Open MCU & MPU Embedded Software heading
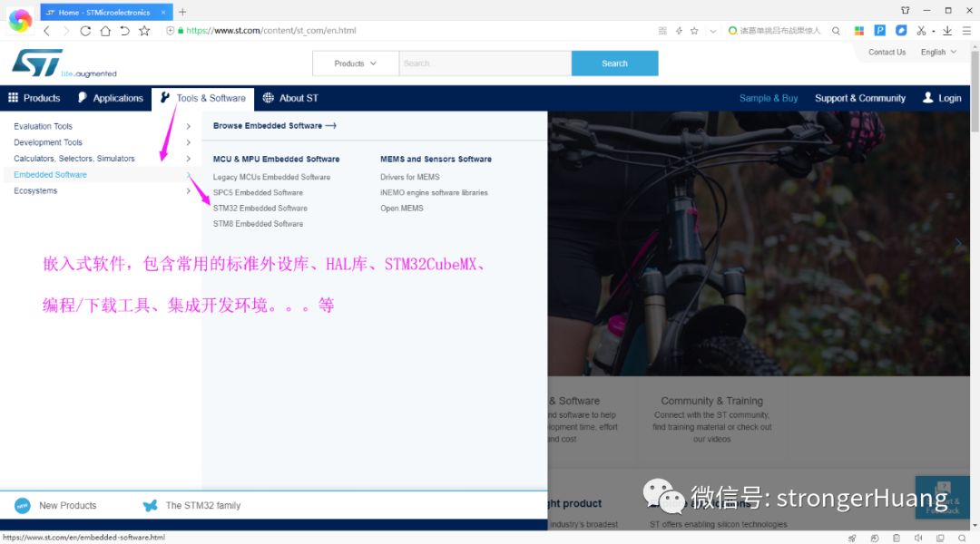Viewport: 980px width, 544px height. [276, 160]
